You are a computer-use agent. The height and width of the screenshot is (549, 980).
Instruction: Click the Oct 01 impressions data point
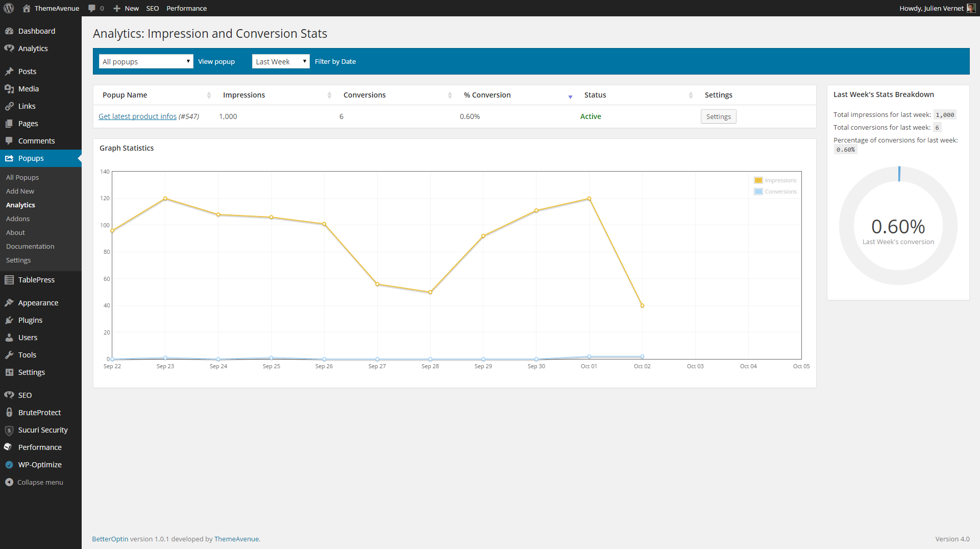point(589,199)
